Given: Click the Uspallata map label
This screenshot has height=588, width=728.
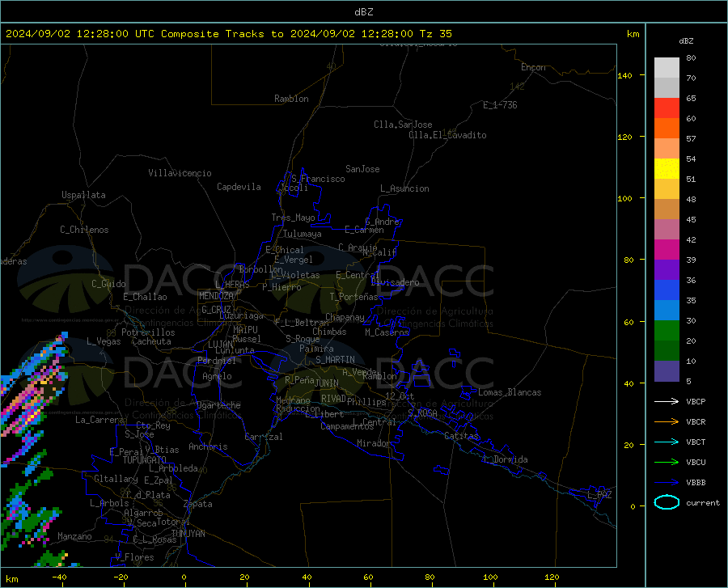Looking at the screenshot, I should point(83,195).
